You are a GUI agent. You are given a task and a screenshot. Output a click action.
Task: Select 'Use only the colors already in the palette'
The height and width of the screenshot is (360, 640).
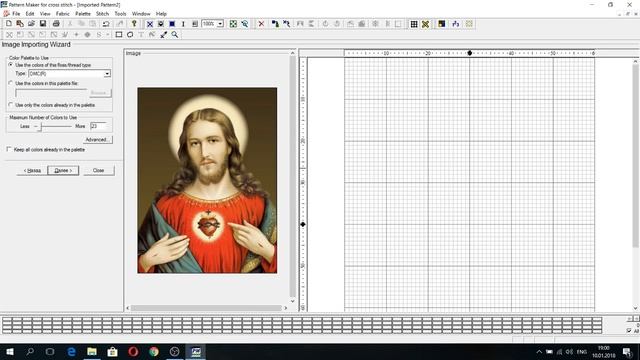pyautogui.click(x=11, y=105)
